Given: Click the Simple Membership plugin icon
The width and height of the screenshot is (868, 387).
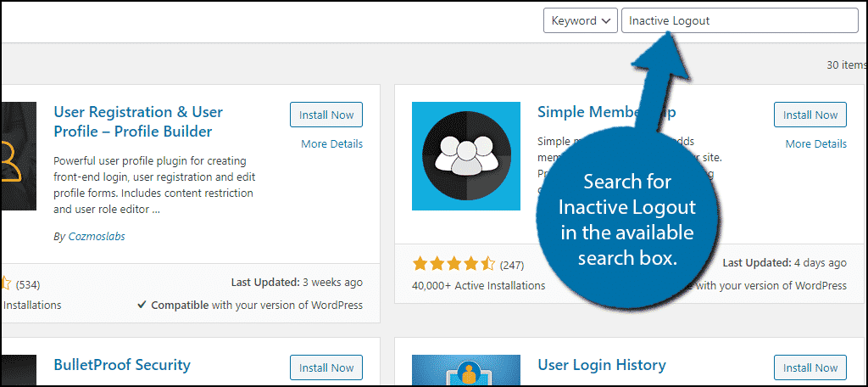Looking at the screenshot, I should click(466, 156).
